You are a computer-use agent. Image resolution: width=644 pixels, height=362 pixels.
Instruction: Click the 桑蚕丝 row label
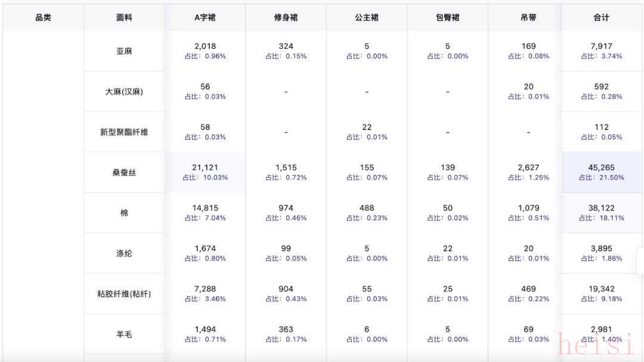click(x=124, y=173)
